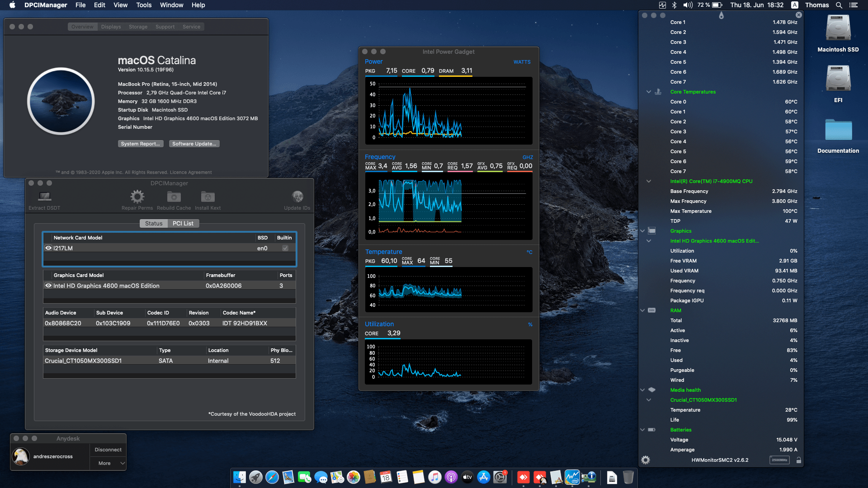Click the Bluetooth icon in menu bar
The width and height of the screenshot is (868, 488).
(x=674, y=5)
